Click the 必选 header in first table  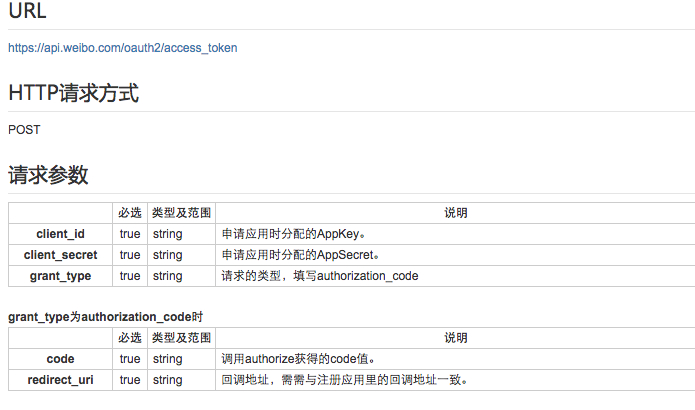point(129,213)
